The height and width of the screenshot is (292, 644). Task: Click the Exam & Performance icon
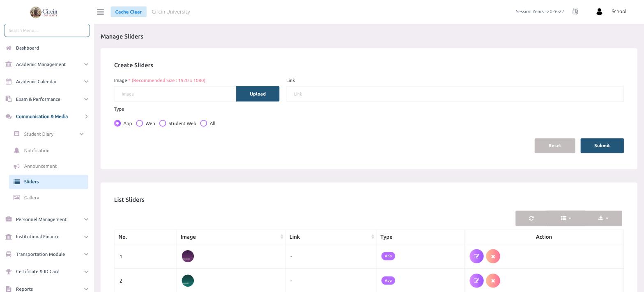pos(9,99)
